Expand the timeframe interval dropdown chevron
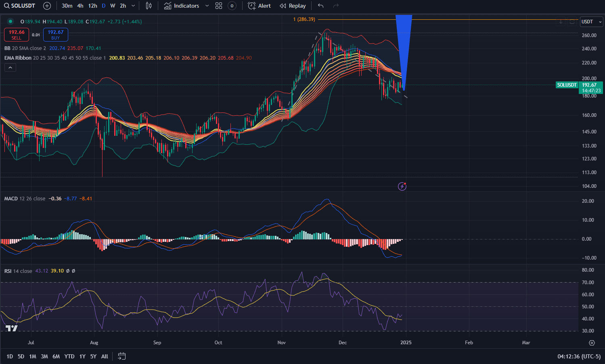 pos(133,6)
